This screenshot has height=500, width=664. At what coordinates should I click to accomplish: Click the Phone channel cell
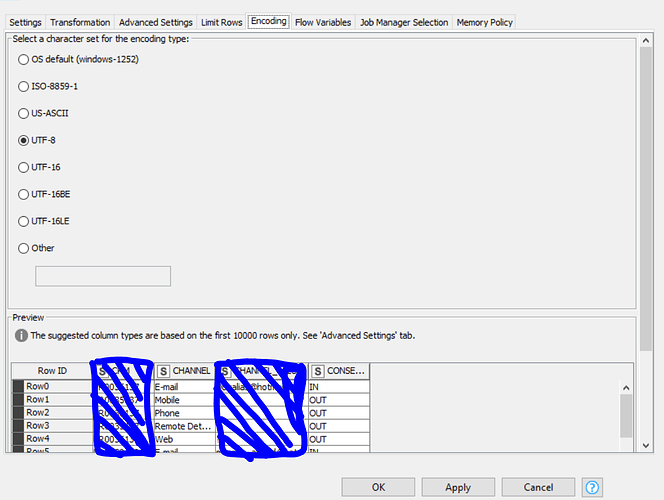(x=184, y=413)
